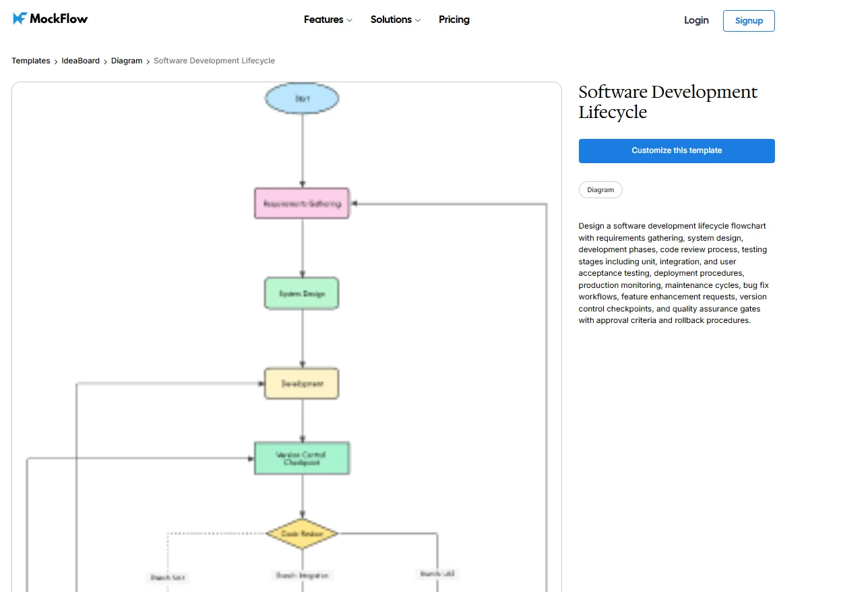Click the Software Development Lifecycle breadcrumb text
This screenshot has width=868, height=592.
pyautogui.click(x=214, y=61)
